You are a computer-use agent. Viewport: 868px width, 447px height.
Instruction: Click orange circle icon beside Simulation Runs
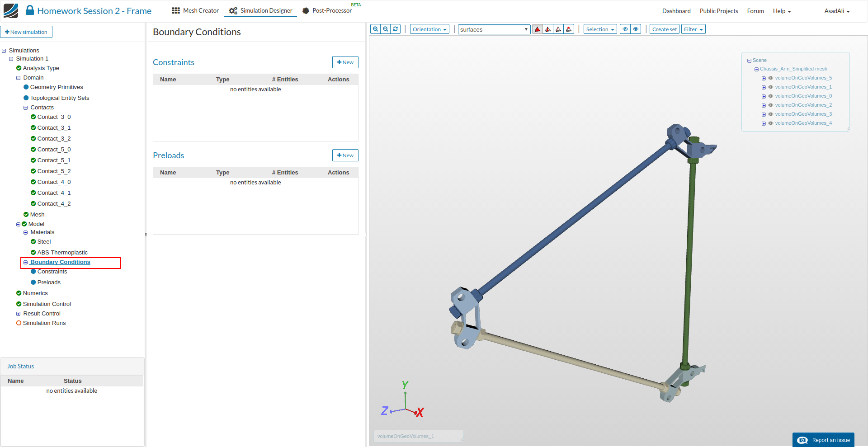coord(19,323)
